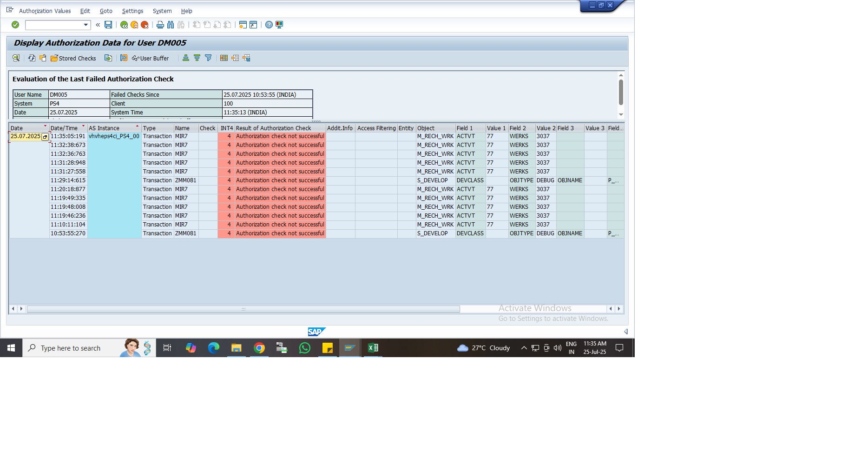The width and height of the screenshot is (868, 452).
Task: Click the horizontal scrollbar under the table
Action: click(x=243, y=309)
